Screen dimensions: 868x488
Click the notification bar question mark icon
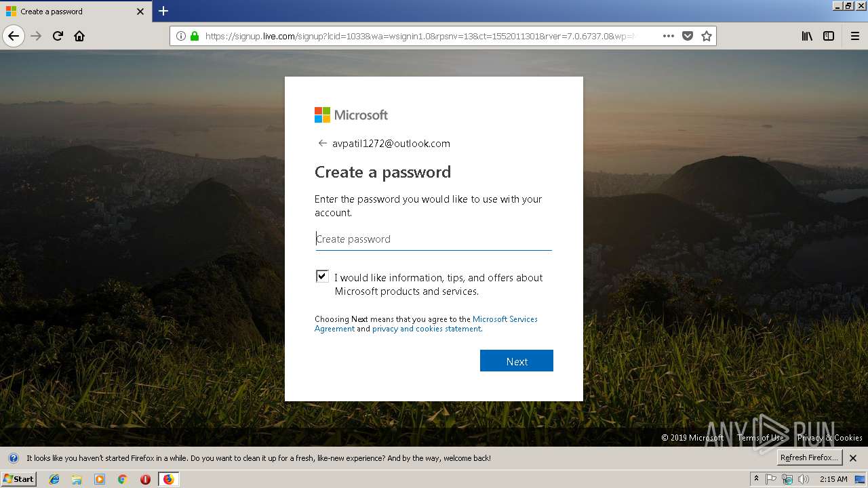[13, 458]
